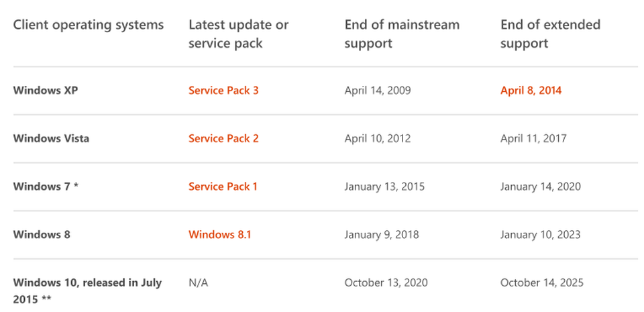644x312 pixels.
Task: Click the N/A cell for Windows 10
Action: pyautogui.click(x=198, y=282)
